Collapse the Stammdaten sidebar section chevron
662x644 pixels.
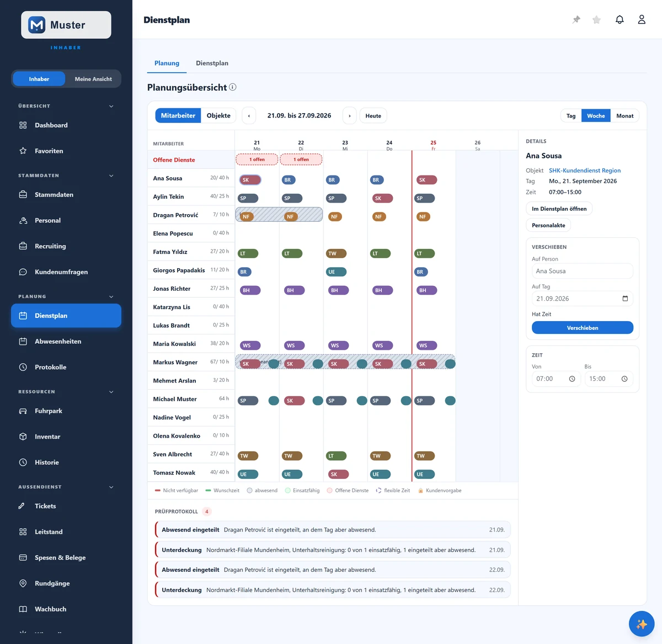pos(111,175)
